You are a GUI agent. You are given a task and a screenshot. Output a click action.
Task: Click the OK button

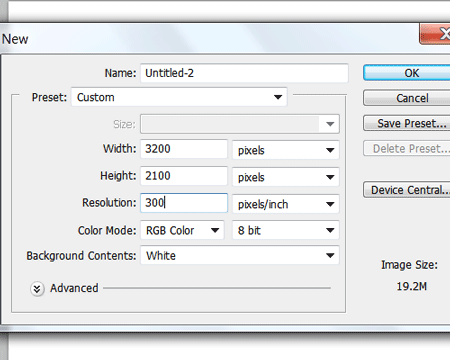click(x=407, y=73)
